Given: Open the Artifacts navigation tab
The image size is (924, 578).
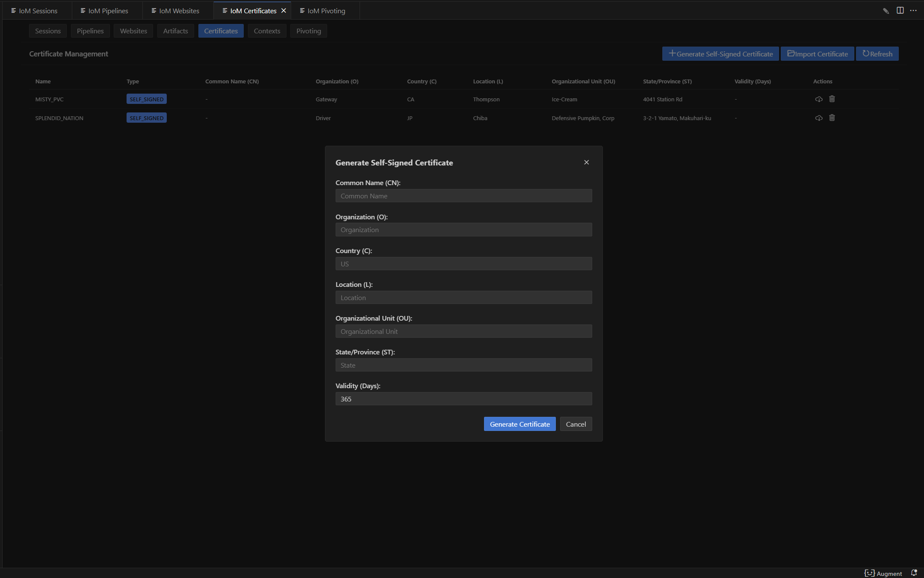Looking at the screenshot, I should pos(175,31).
